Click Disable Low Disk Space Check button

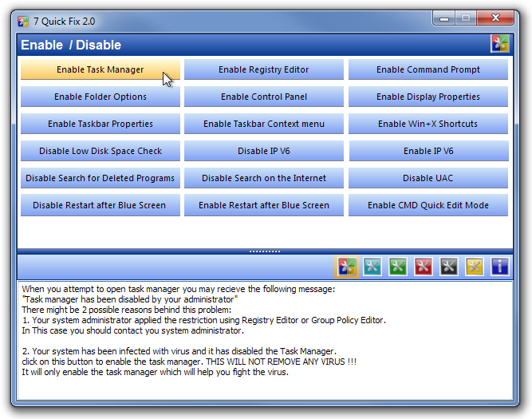pyautogui.click(x=100, y=151)
